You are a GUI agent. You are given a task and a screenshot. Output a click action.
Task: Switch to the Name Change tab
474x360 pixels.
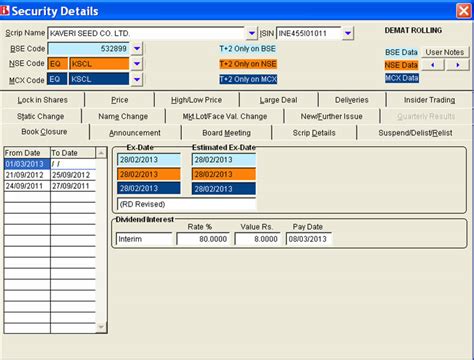(x=123, y=116)
